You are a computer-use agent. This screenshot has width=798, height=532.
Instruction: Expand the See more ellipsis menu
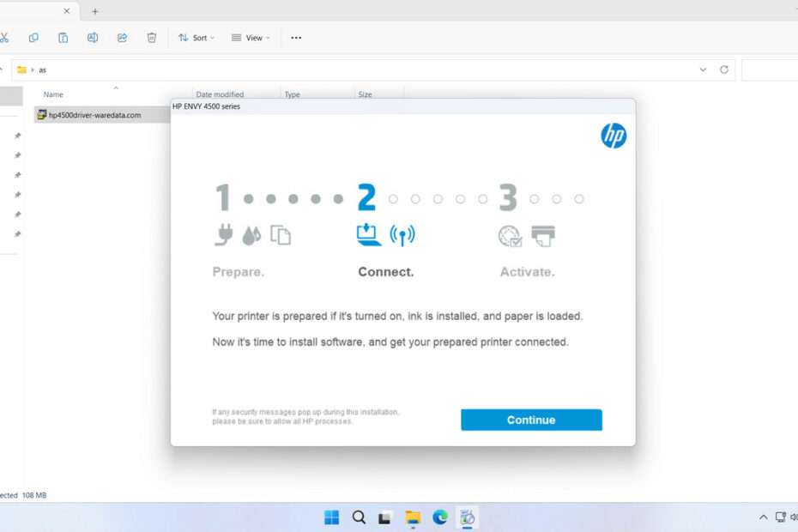296,38
